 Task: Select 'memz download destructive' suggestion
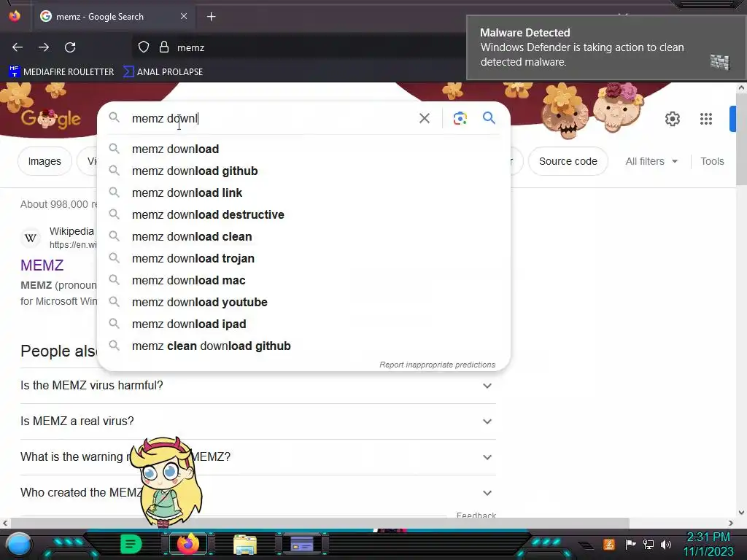[x=303, y=215]
